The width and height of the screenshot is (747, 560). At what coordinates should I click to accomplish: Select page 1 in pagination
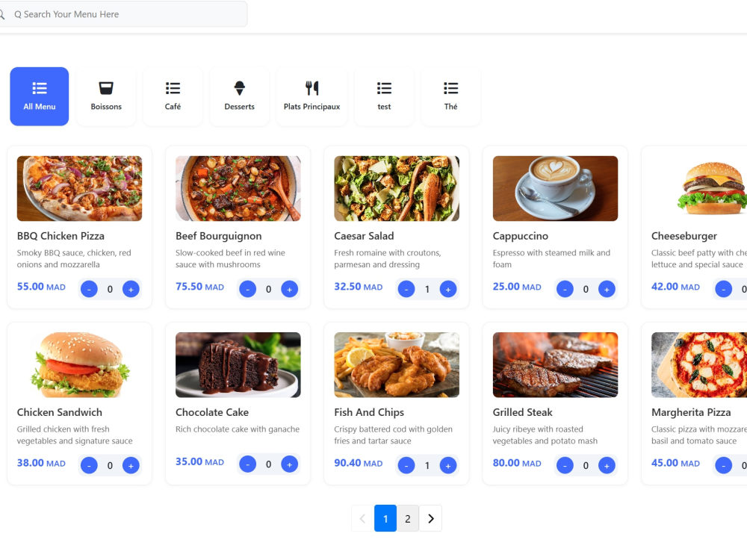385,518
